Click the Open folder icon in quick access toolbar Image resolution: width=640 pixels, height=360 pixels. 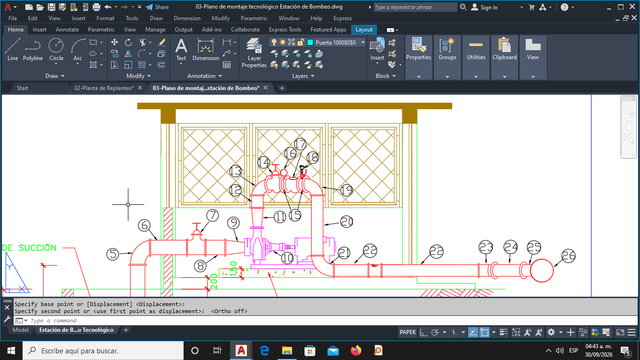pos(40,7)
